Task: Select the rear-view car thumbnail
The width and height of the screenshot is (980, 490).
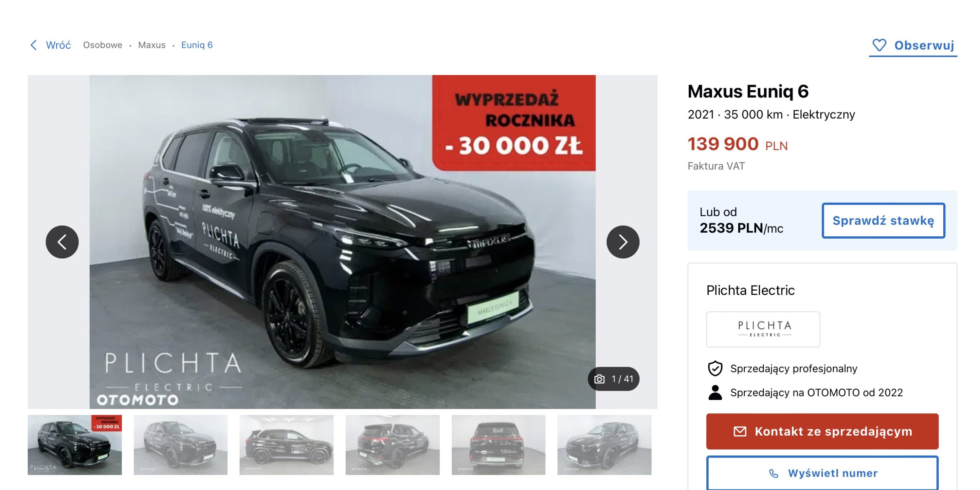Action: pos(498,445)
